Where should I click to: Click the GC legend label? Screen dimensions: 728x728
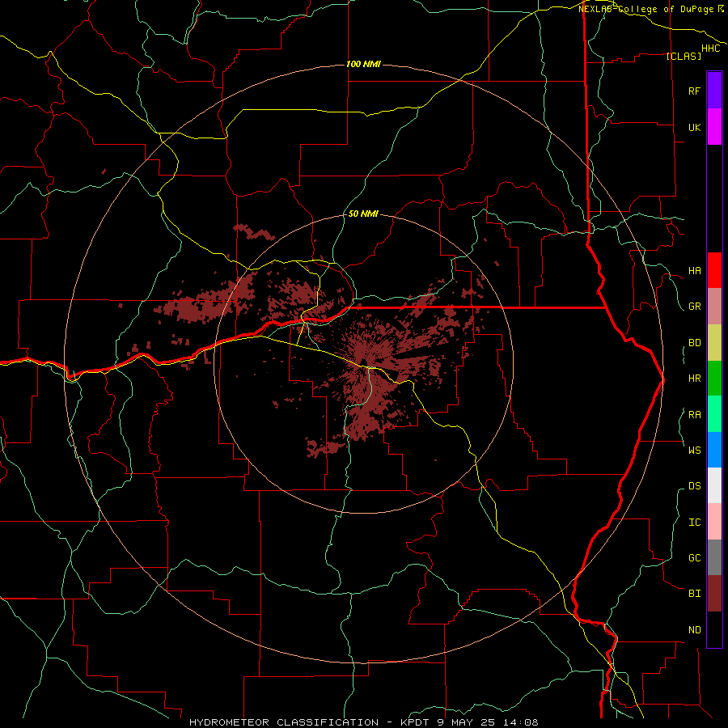pos(694,558)
